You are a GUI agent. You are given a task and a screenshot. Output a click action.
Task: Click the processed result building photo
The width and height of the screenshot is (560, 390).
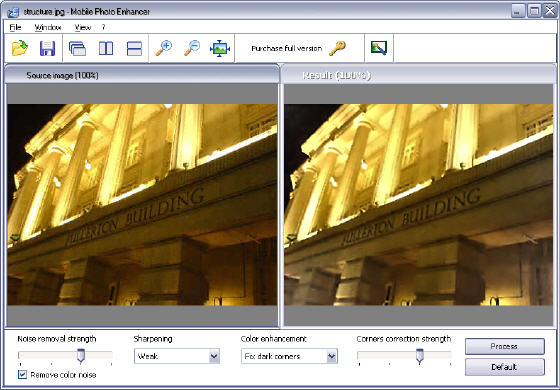(419, 205)
